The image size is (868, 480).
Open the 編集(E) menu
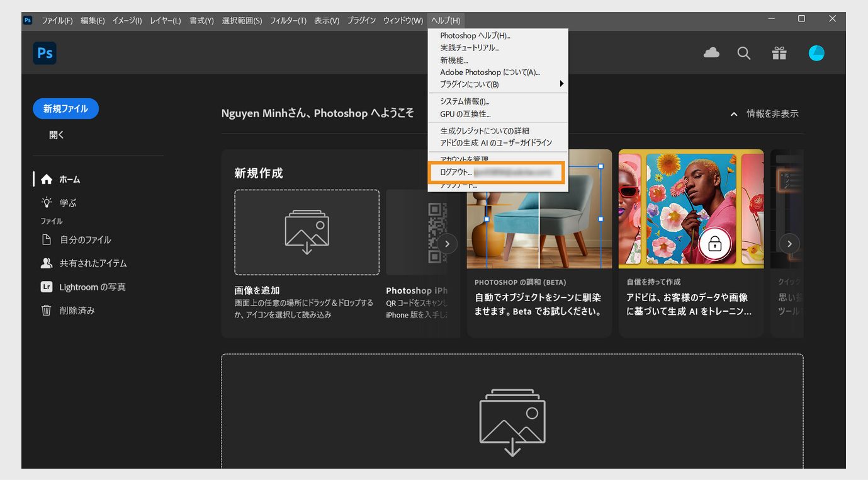[x=93, y=21]
